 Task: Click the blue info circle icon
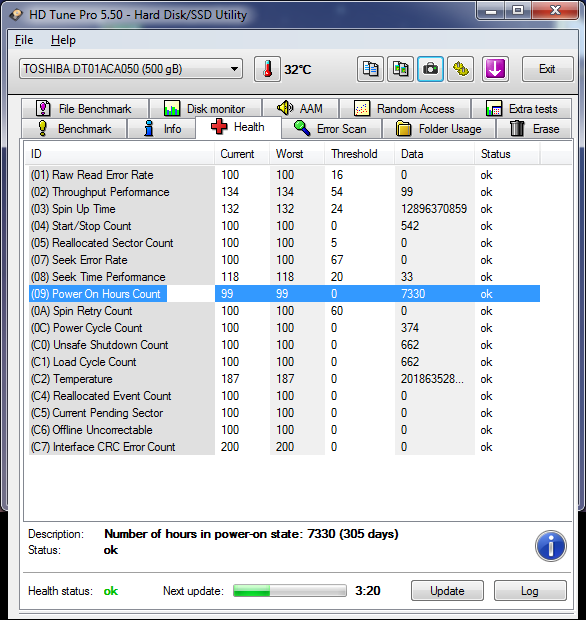coord(550,546)
